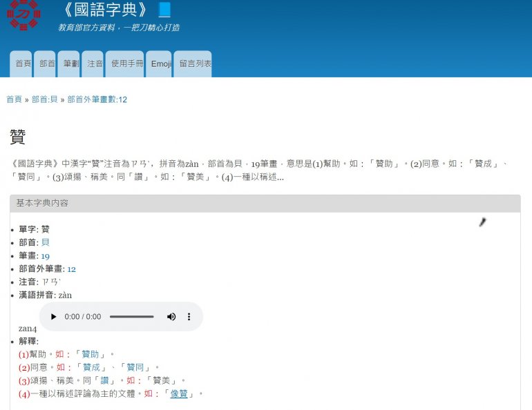Open the 使用手冊 navigation tab

pos(125,64)
